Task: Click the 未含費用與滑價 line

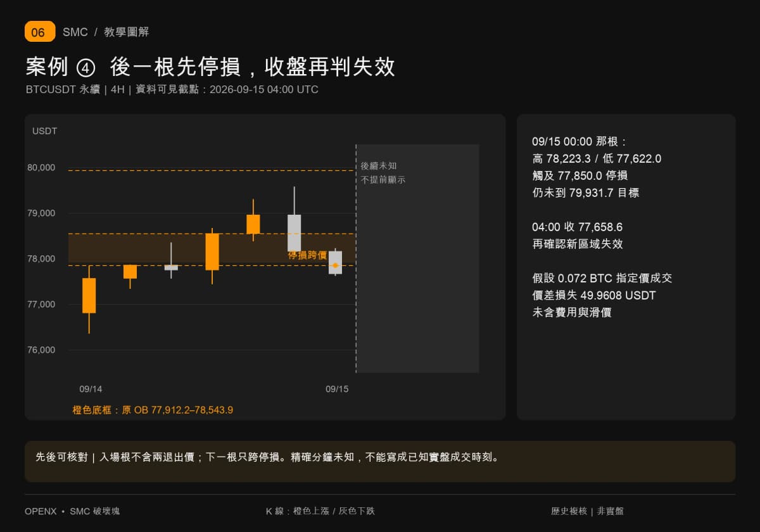Action: click(x=573, y=312)
